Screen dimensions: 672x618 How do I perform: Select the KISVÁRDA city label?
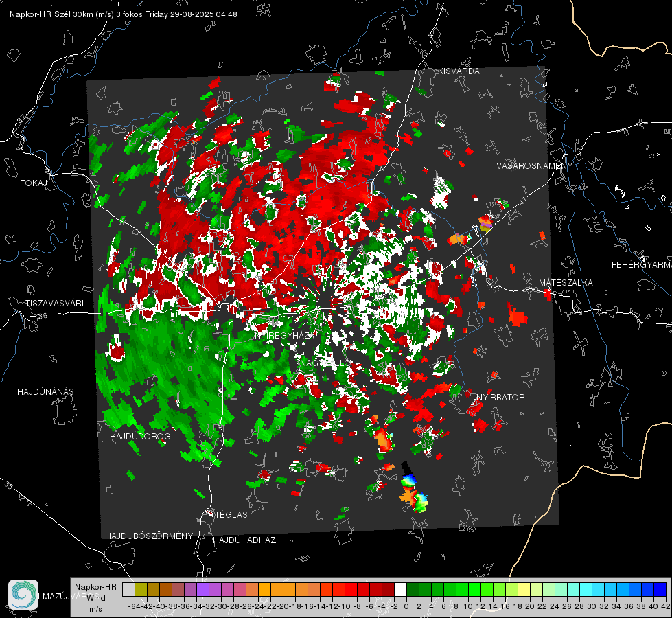click(459, 71)
